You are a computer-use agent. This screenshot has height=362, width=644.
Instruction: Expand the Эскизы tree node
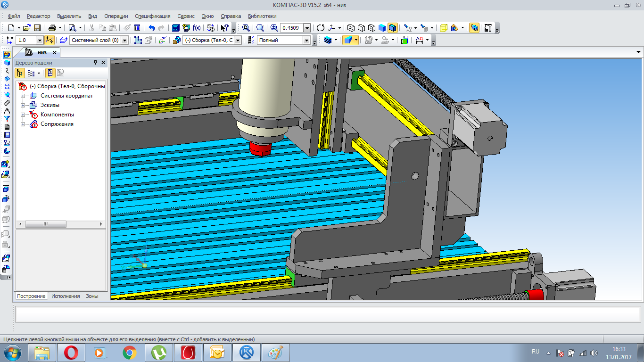coord(23,105)
